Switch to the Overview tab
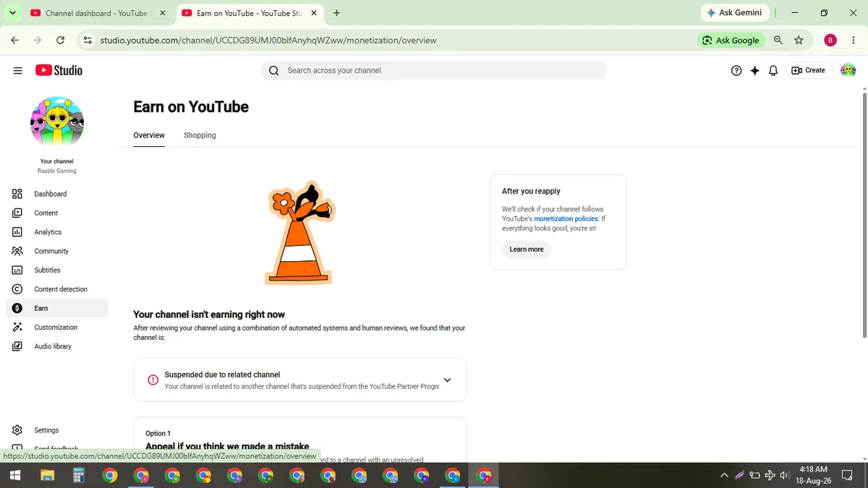The image size is (868, 488). (149, 135)
